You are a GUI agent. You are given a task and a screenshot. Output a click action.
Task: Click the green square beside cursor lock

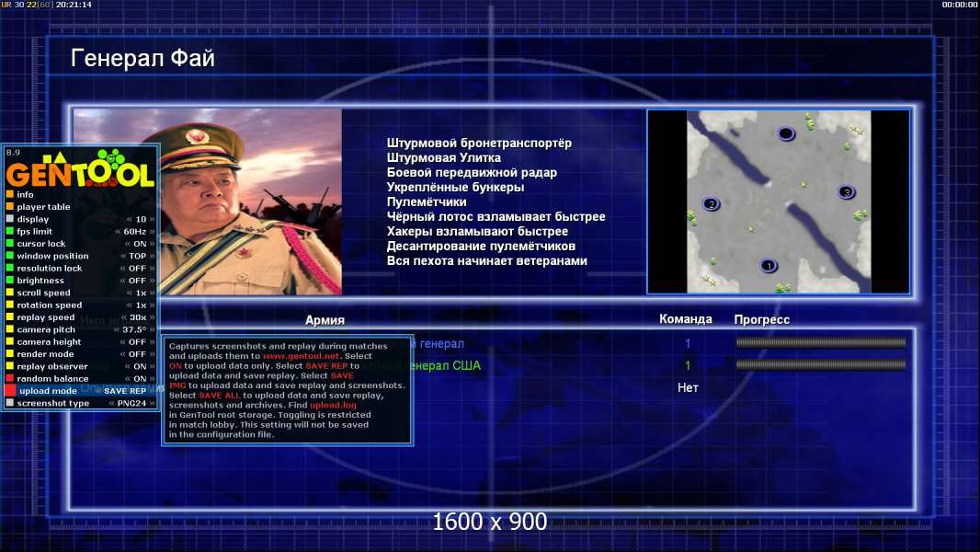point(9,243)
